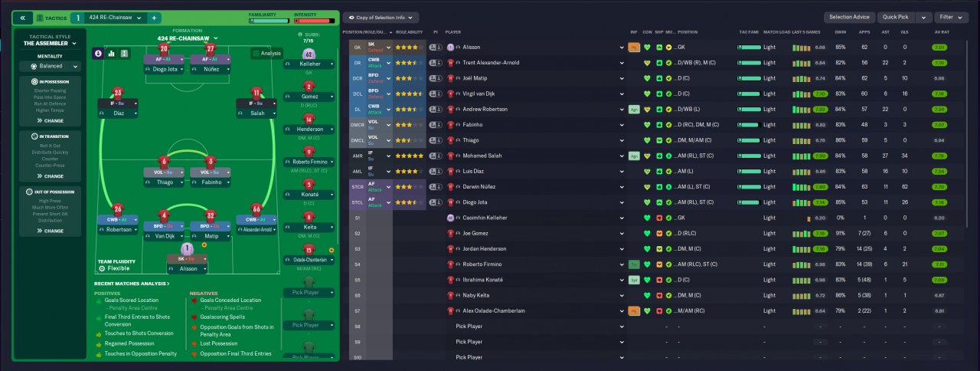Add a new tactic with plus icon
Image resolution: width=980 pixels, height=371 pixels.
click(153, 18)
